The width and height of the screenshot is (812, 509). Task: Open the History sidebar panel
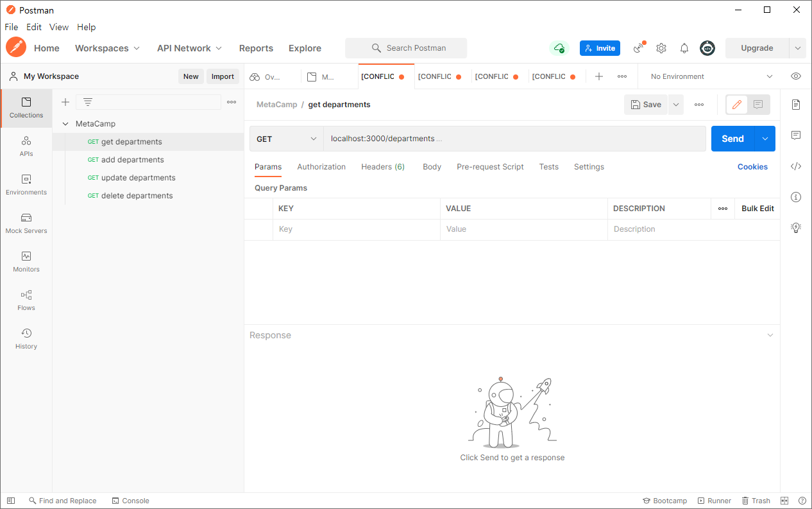26,339
